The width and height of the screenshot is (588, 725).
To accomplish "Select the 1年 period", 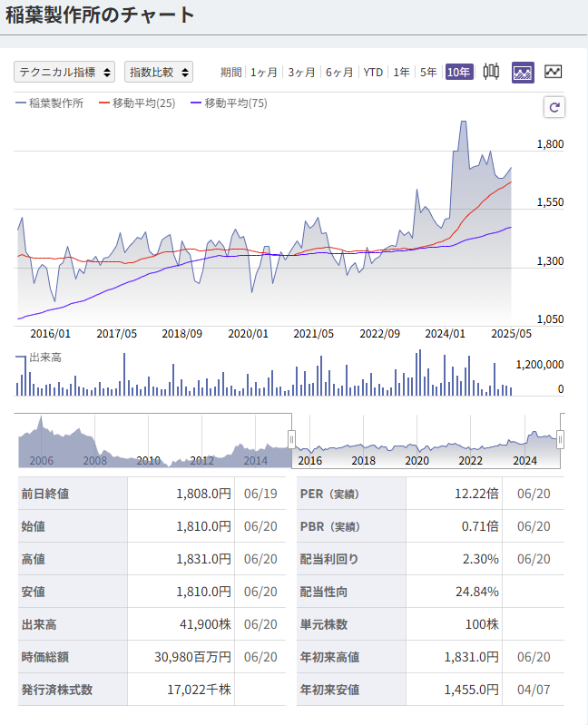I will point(401,73).
